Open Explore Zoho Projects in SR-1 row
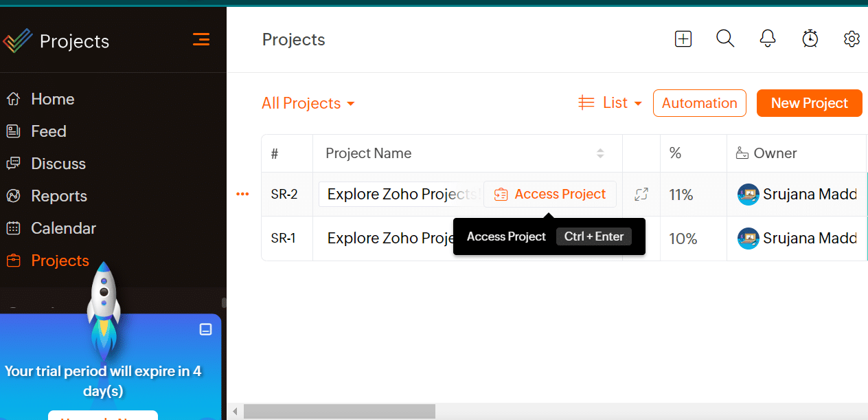The height and width of the screenshot is (420, 868). [391, 239]
